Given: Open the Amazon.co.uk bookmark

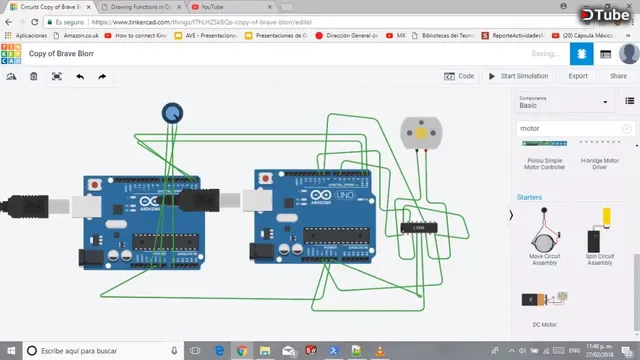Looking at the screenshot, I should 76,36.
